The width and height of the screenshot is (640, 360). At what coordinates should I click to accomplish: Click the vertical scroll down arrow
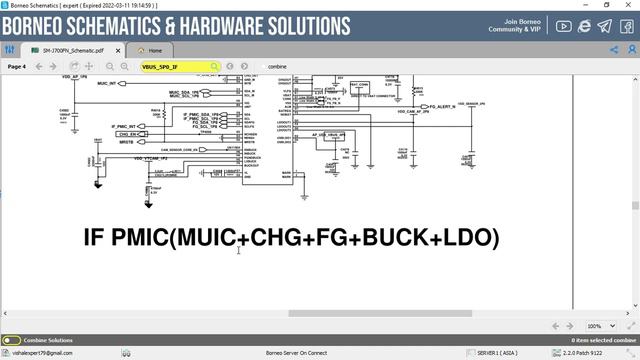point(635,305)
